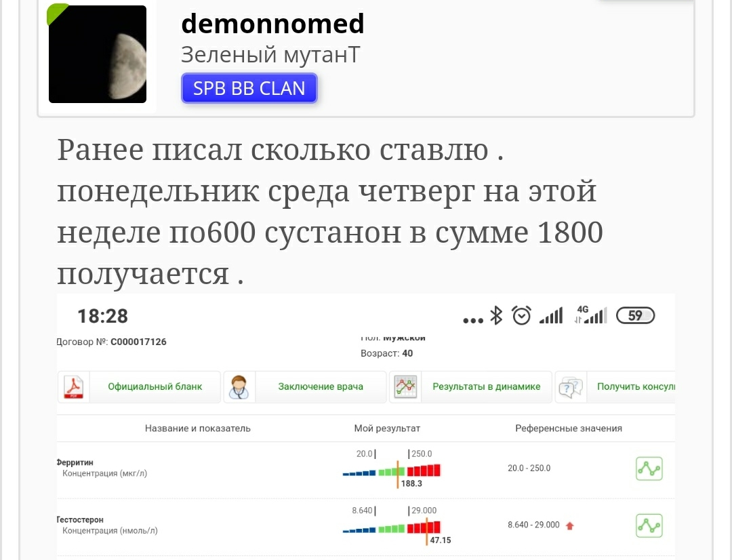
Task: Click the three-dots notification indicator
Action: [x=472, y=317]
